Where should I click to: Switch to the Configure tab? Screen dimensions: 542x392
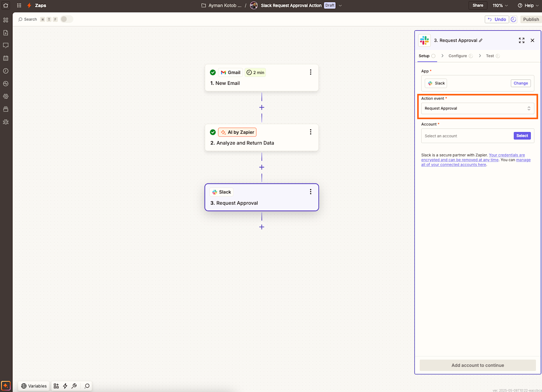point(461,56)
